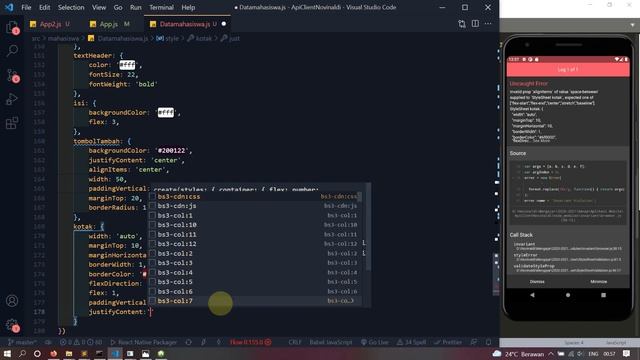Open the Manage gear icon
640x360 pixels.
coord(12,325)
